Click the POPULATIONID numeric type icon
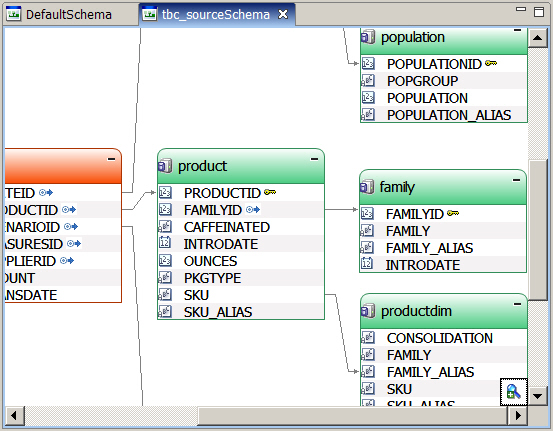Screen dimensions: 553x431 coord(368,63)
